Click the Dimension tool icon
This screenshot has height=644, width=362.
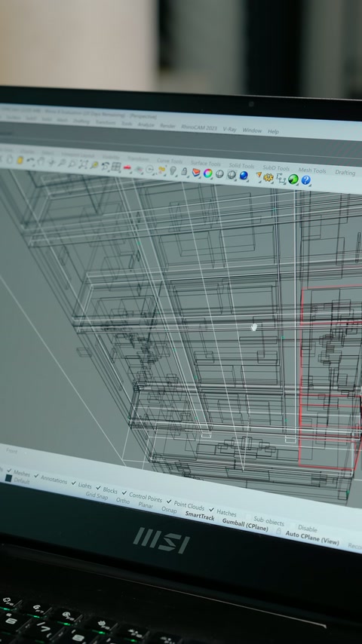tap(281, 178)
